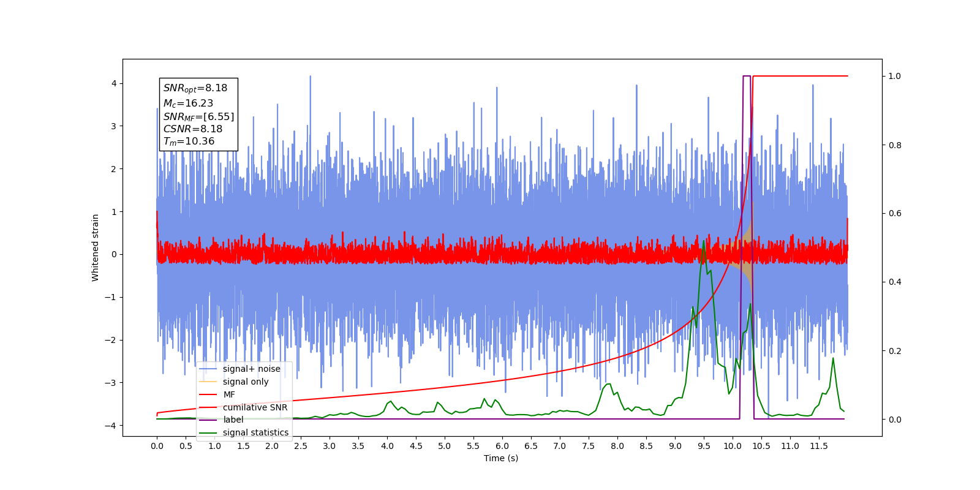Click the 'Time (s)' x-axis label
The width and height of the screenshot is (980, 490).
[x=501, y=458]
